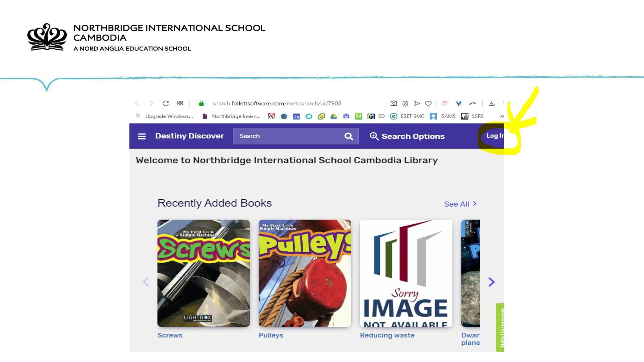Go back using the browser back arrow
This screenshot has width=644, height=362.
pyautogui.click(x=137, y=103)
